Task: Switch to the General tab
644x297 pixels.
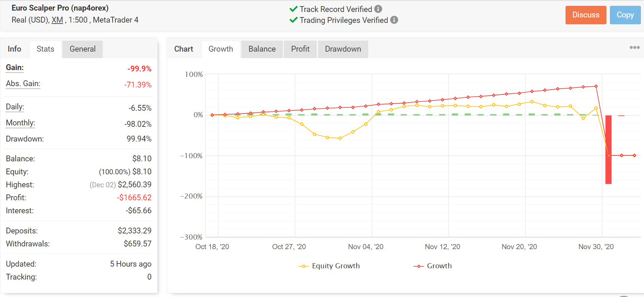Action: [x=83, y=49]
